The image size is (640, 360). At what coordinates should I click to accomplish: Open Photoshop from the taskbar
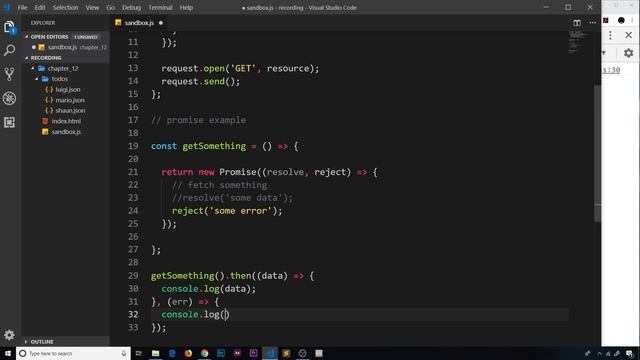(221, 353)
